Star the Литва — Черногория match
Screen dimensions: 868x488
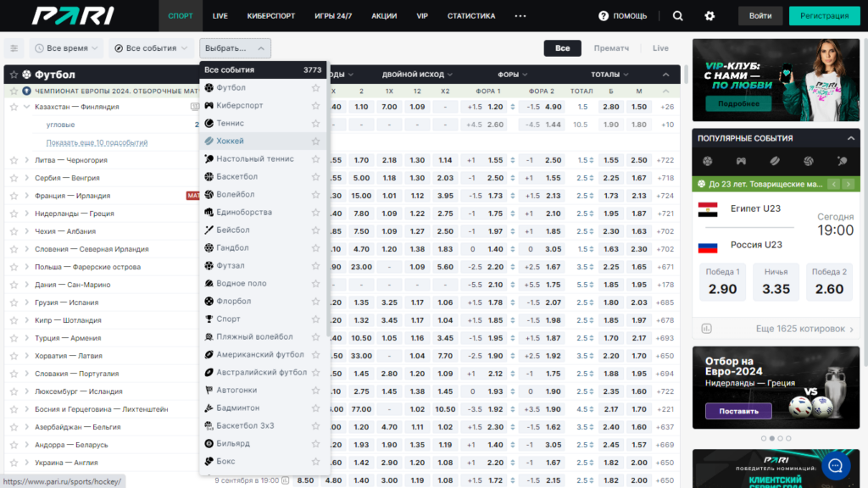point(14,160)
